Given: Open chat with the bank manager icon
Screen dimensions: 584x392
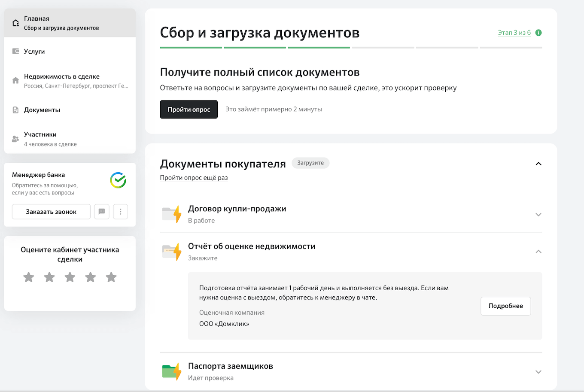Looking at the screenshot, I should pyautogui.click(x=102, y=211).
